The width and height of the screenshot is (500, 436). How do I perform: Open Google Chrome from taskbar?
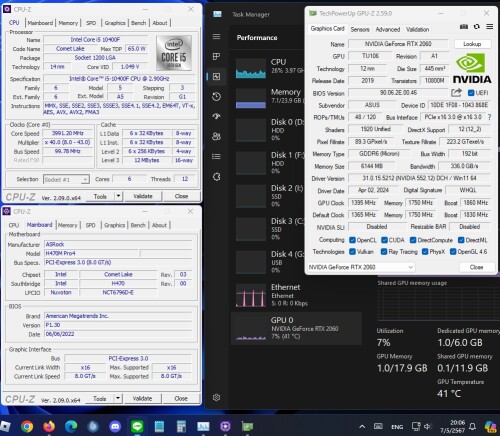tap(27, 426)
